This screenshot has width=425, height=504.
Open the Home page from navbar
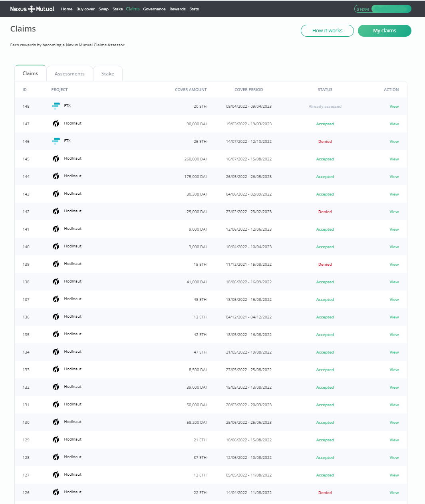tap(67, 9)
